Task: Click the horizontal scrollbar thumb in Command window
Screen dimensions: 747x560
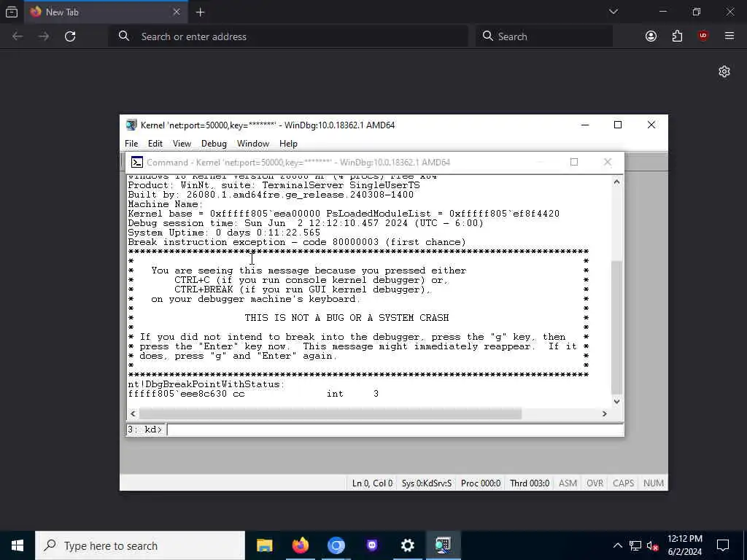Action: click(x=330, y=414)
